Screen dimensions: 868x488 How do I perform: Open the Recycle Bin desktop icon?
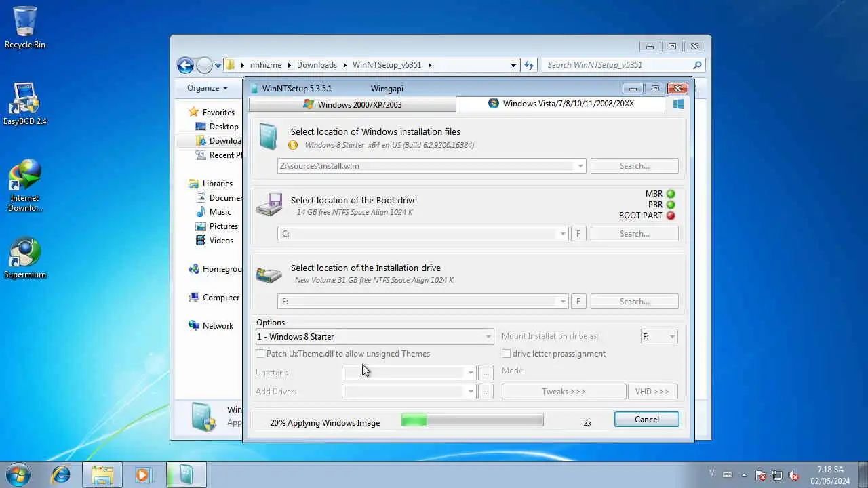25,27
